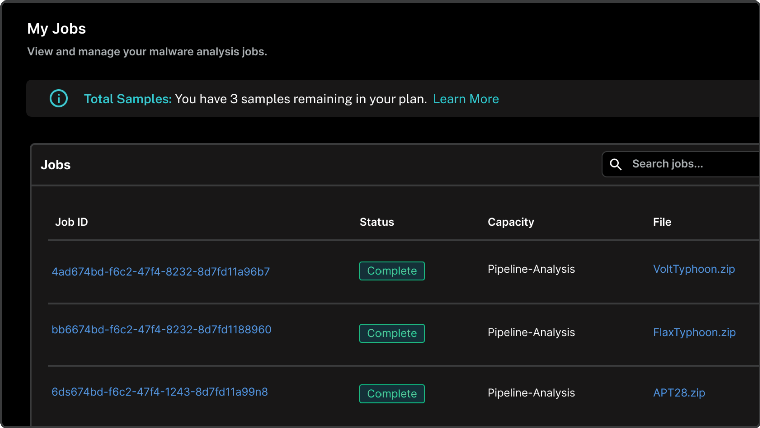Click the Complete badge in the APT28.zip row
The height and width of the screenshot is (428, 760).
391,394
